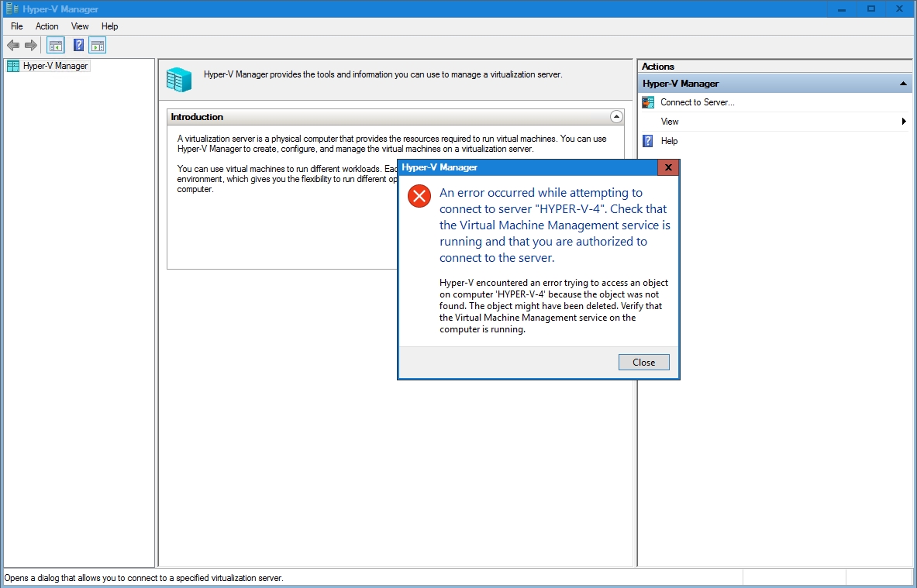
Task: Click the Hyper-V Manager error dialog title bar
Action: point(528,167)
